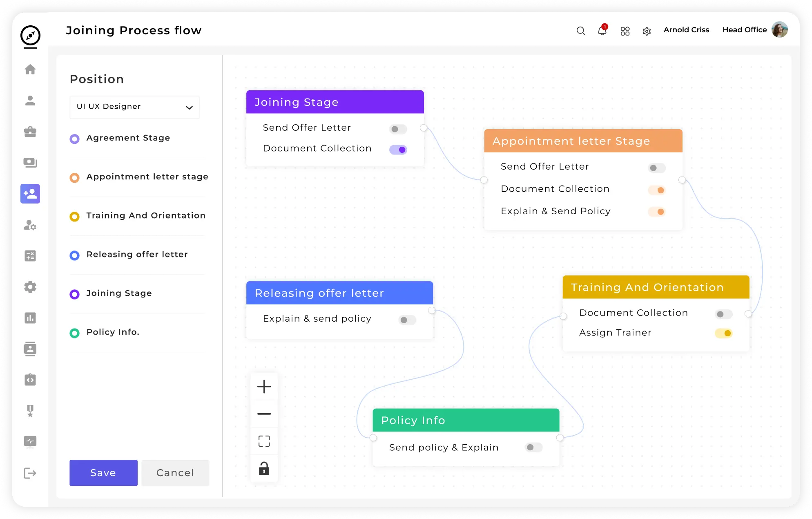
Task: Select Agreement Stage in the list
Action: tap(128, 138)
